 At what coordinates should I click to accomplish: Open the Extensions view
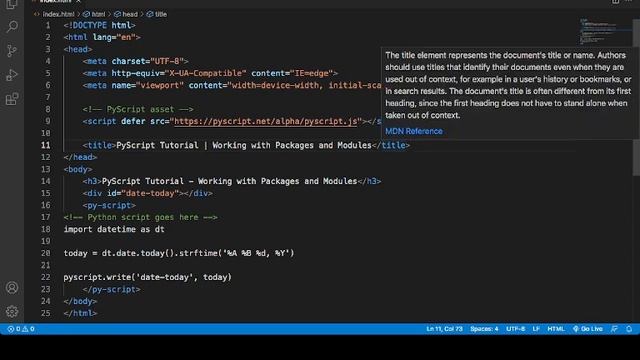[x=12, y=99]
